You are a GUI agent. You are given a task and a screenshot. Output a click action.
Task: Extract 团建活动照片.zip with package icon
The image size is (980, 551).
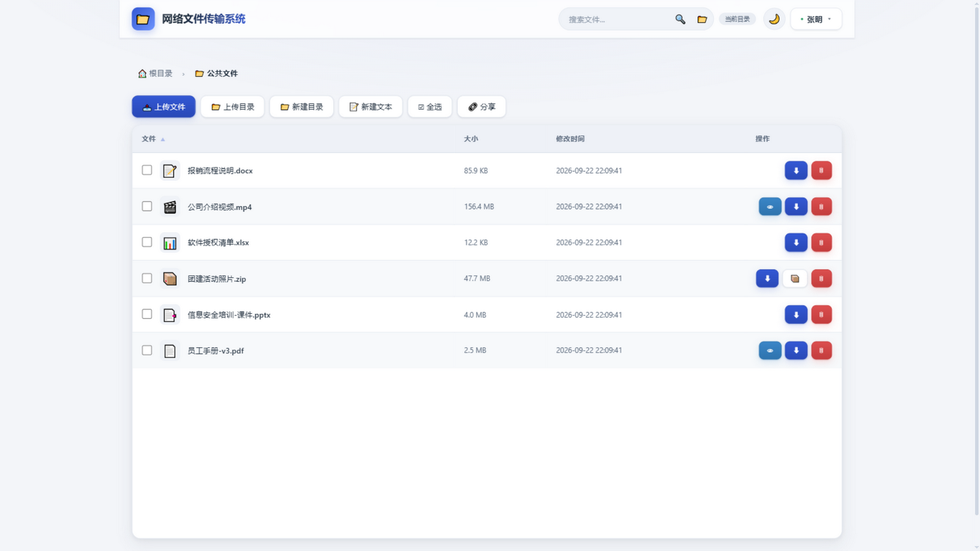pyautogui.click(x=795, y=279)
